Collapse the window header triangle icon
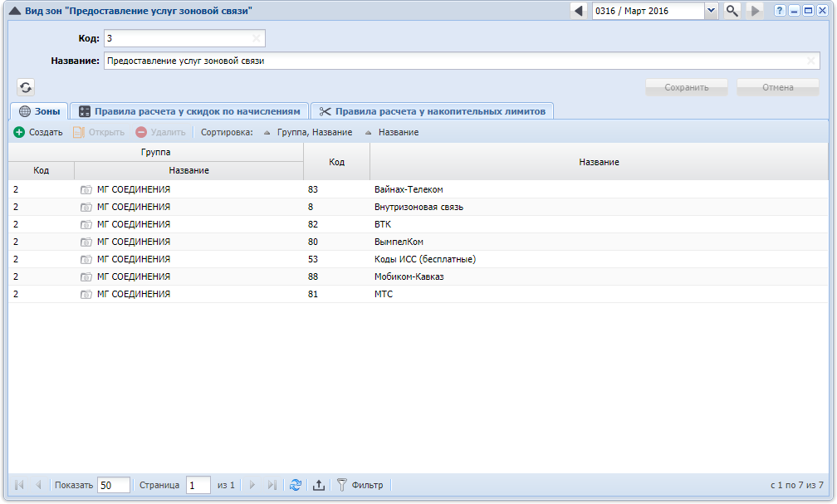Viewport: 837px width, 504px height. [15, 11]
